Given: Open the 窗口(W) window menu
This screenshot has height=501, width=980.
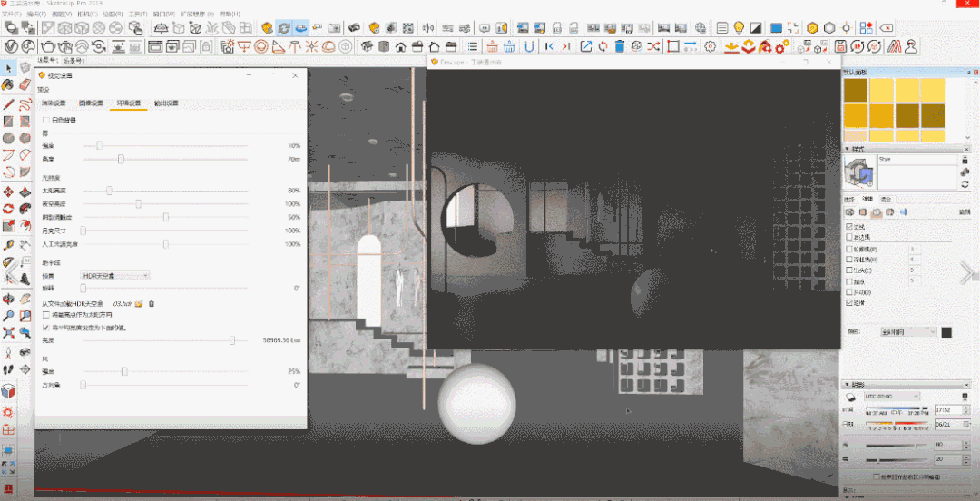Looking at the screenshot, I should tap(163, 13).
